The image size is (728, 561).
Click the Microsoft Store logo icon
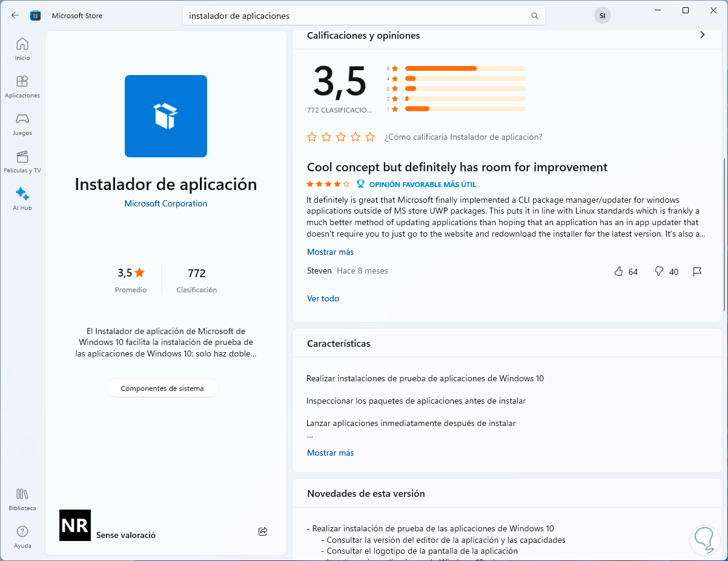36,16
